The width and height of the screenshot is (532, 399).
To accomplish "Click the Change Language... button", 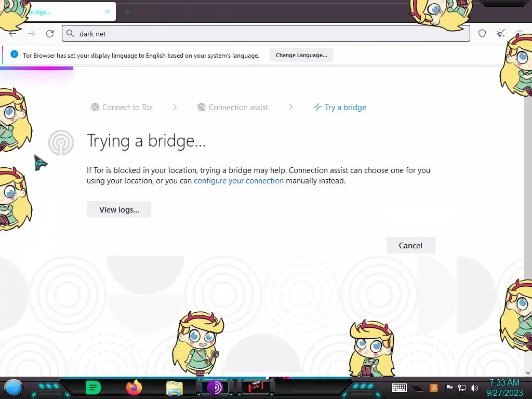I will pyautogui.click(x=301, y=55).
